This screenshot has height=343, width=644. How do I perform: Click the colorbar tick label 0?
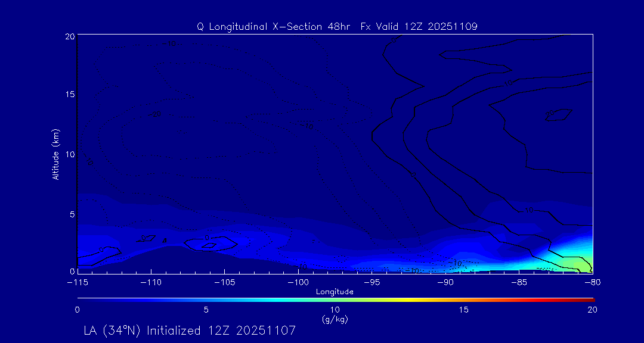pos(77,310)
